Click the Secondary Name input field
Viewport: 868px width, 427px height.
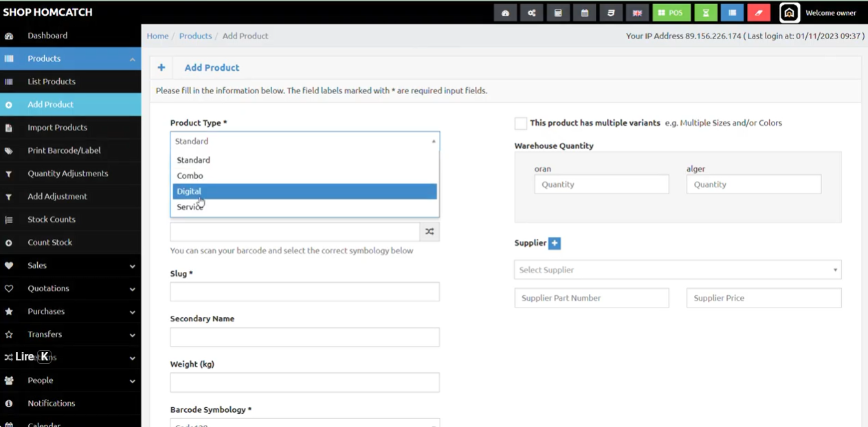coord(305,337)
